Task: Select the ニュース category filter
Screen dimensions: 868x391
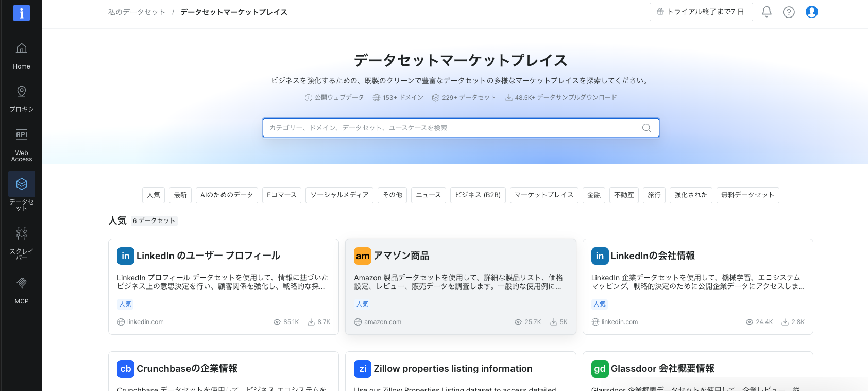Action: click(429, 195)
